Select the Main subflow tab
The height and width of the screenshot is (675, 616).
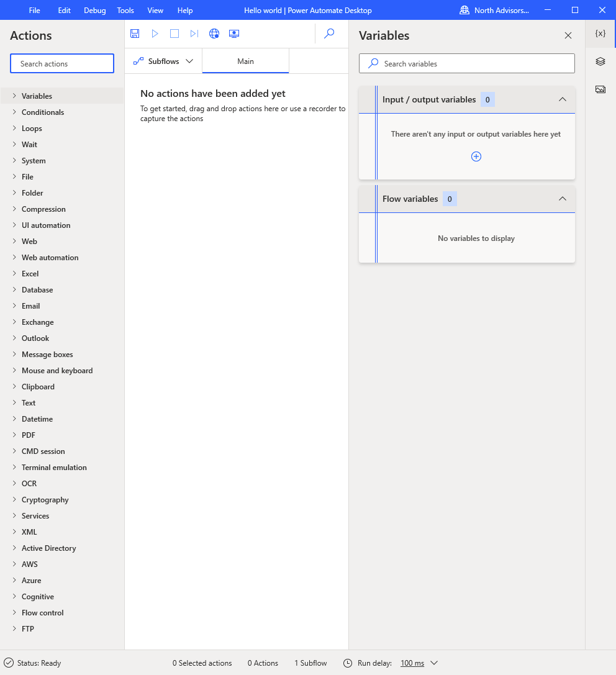click(x=245, y=61)
